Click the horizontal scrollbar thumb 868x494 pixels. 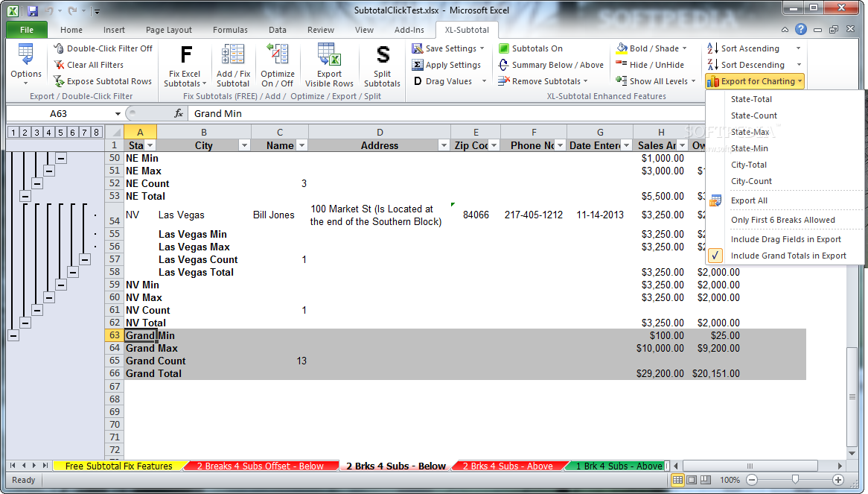750,466
